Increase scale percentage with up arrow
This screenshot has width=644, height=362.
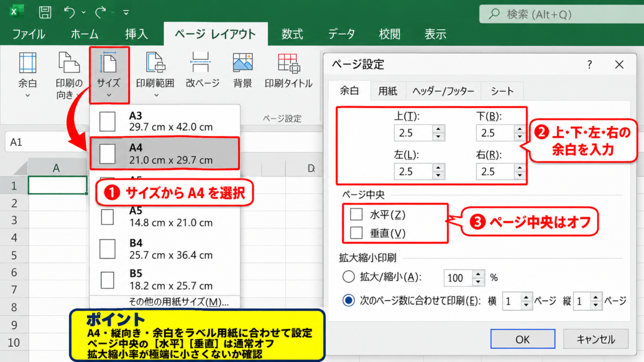tap(478, 274)
